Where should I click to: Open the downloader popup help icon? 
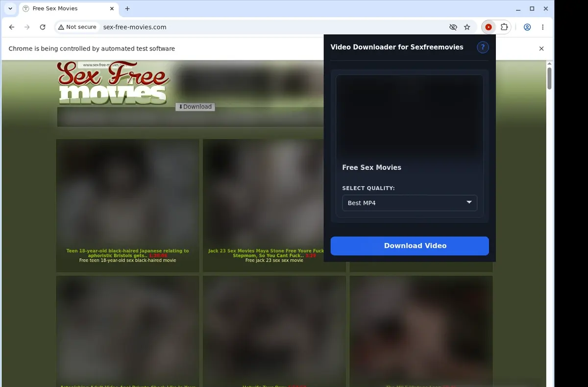pyautogui.click(x=483, y=47)
